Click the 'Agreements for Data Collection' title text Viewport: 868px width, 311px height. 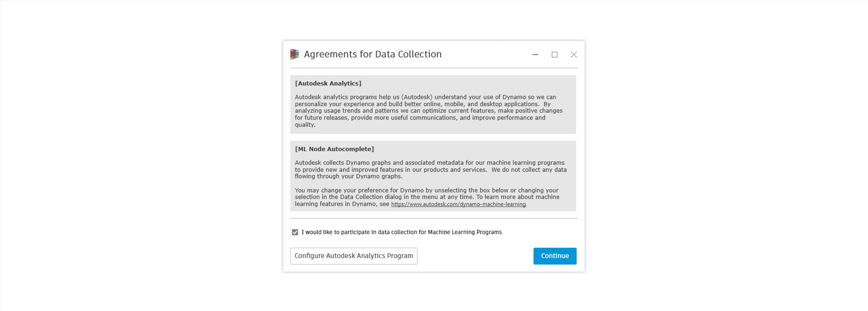[x=372, y=54]
